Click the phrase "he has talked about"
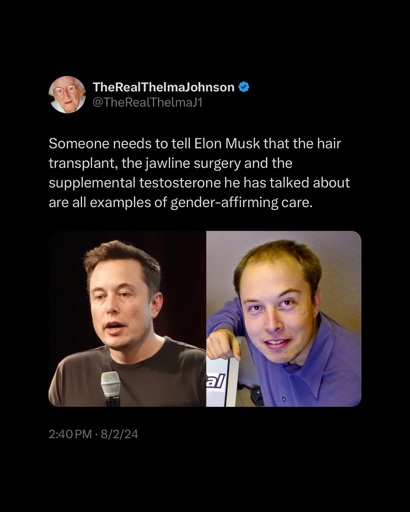This screenshot has height=512, width=410. point(287,183)
